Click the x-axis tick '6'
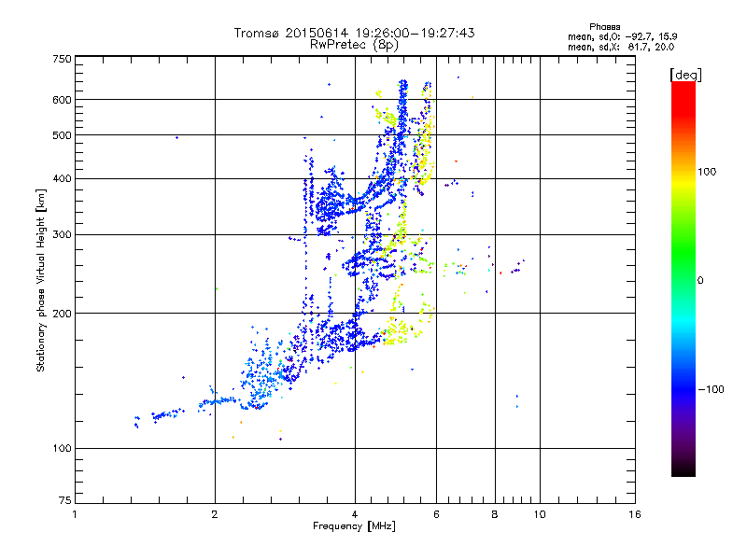The image size is (747, 560). [436, 514]
